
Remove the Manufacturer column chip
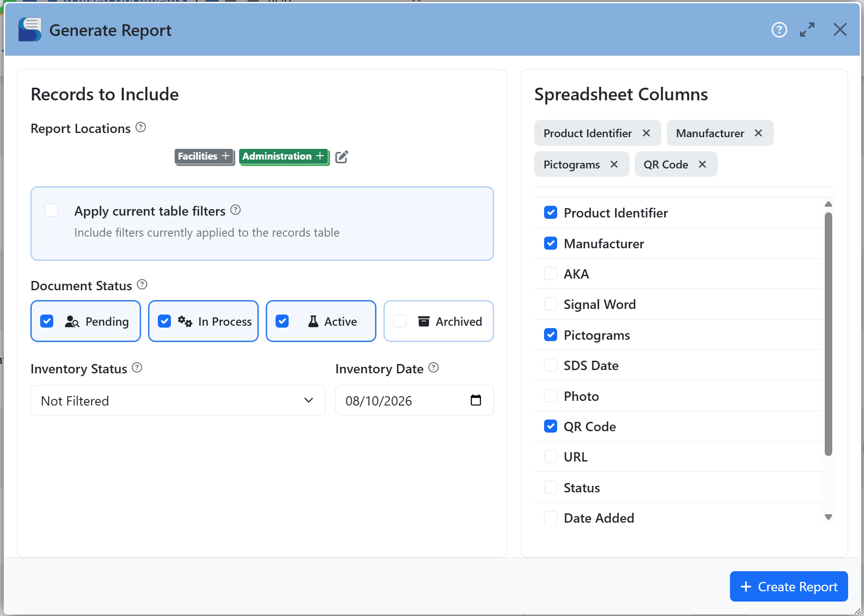point(758,133)
